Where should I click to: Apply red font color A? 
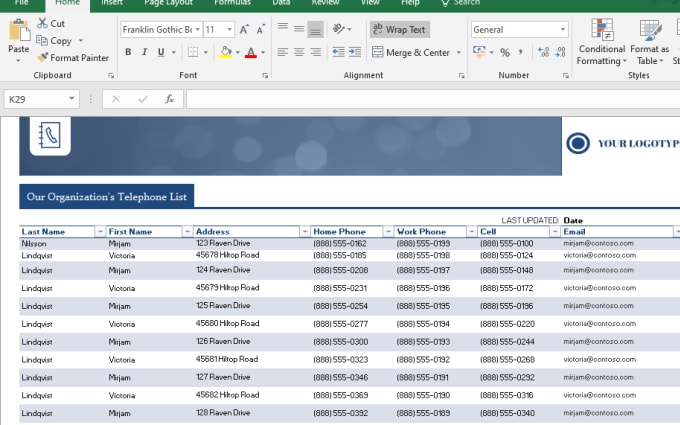pos(251,52)
